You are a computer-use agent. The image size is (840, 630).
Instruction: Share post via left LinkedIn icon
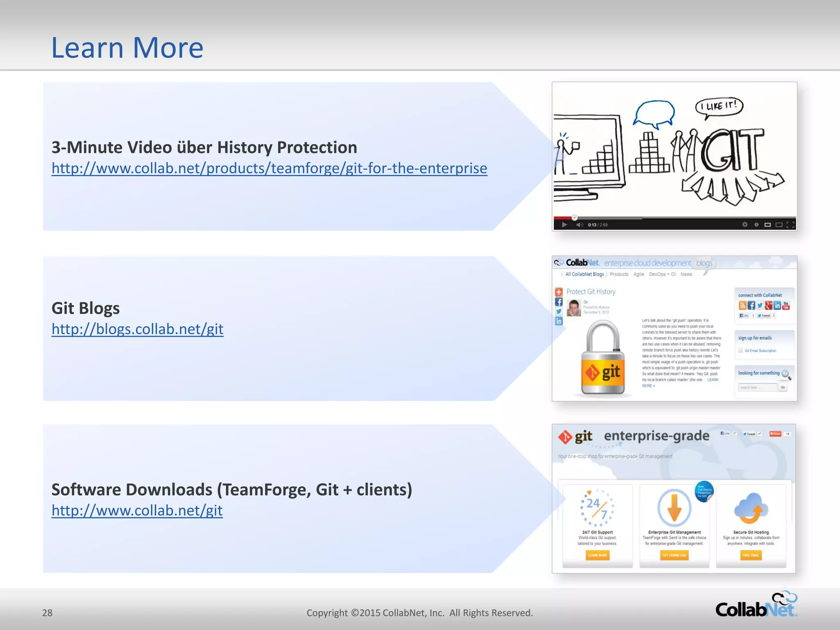(x=559, y=322)
